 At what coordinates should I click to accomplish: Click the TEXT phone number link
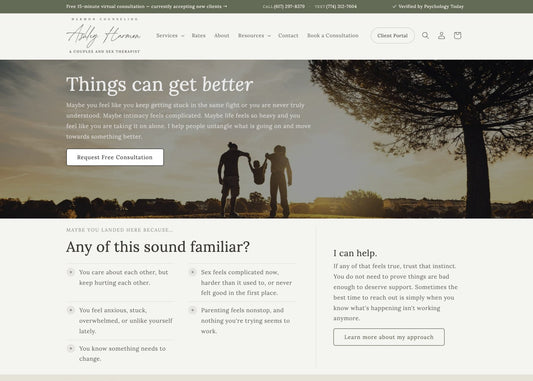(x=336, y=6)
